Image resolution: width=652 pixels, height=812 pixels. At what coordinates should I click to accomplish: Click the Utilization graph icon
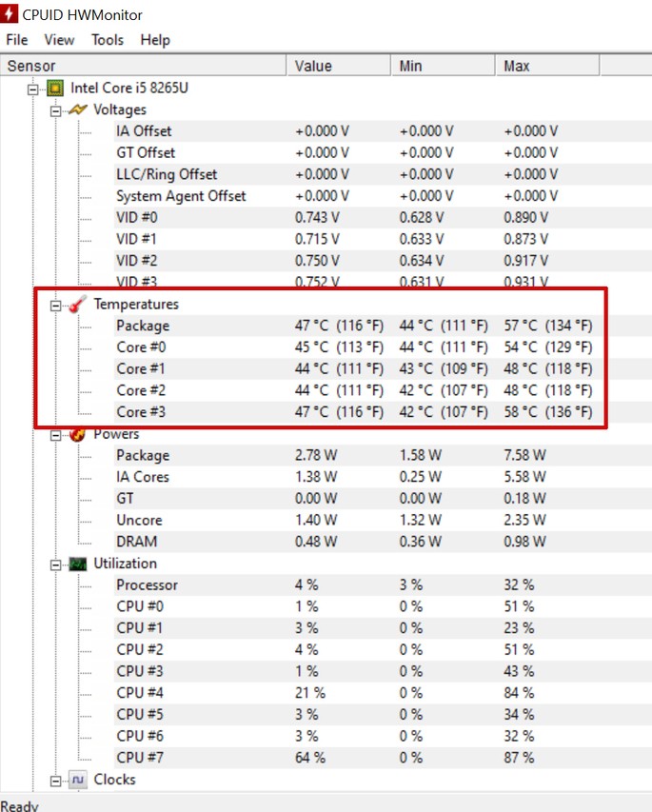78,564
